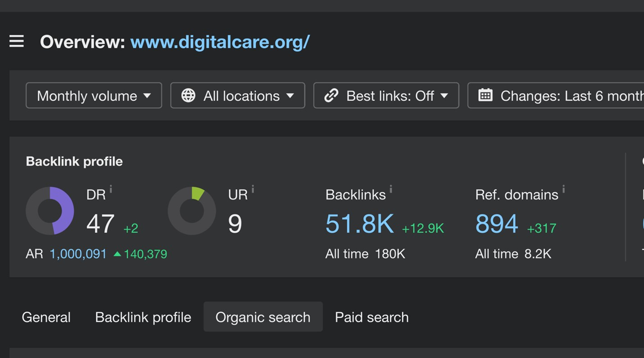Click the +317 ref. domains change
This screenshot has height=358, width=644.
tap(541, 228)
